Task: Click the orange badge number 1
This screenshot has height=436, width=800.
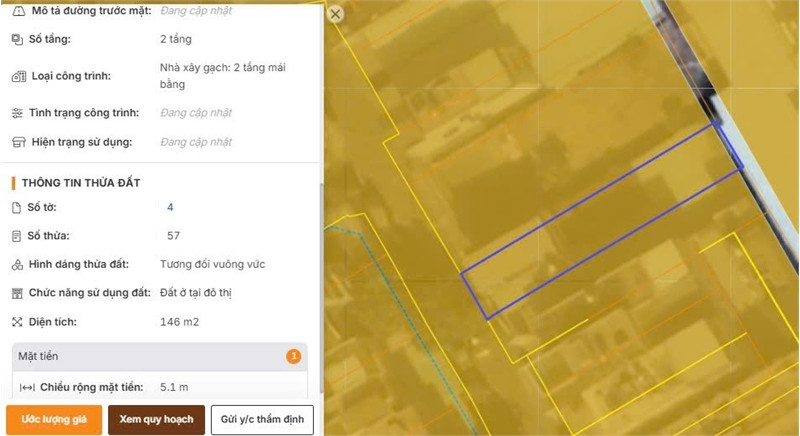Action: [x=293, y=356]
